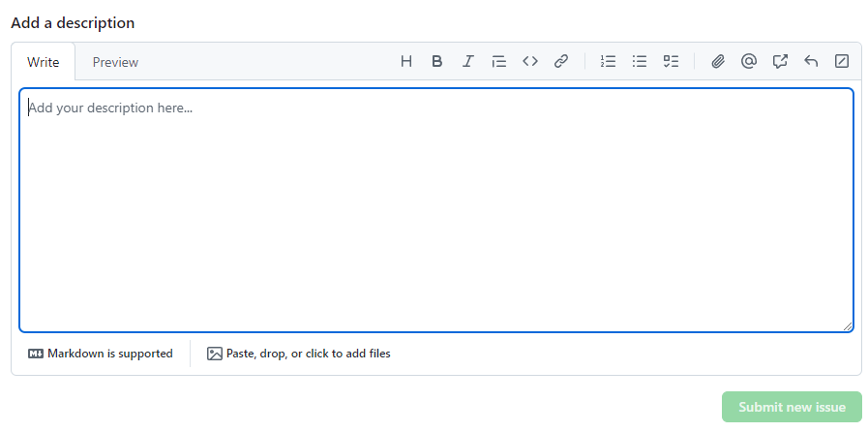
Task: Open the Markdown is supported link
Action: (101, 354)
